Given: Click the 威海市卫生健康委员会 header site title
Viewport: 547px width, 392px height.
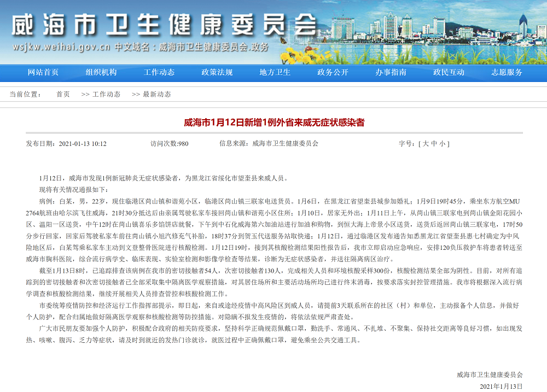Looking at the screenshot, I should [x=164, y=25].
